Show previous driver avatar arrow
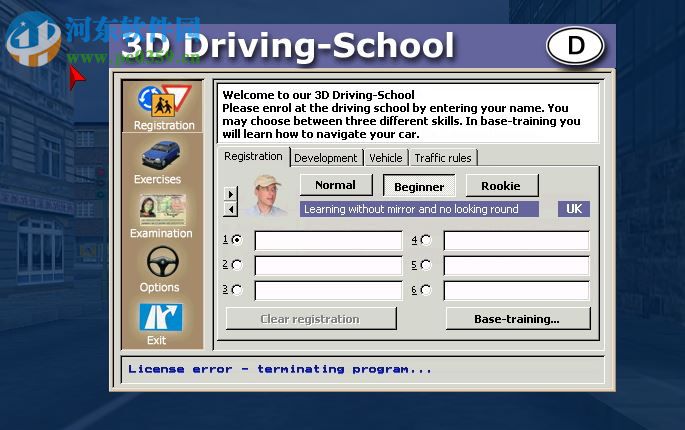The width and height of the screenshot is (685, 430). pos(230,209)
